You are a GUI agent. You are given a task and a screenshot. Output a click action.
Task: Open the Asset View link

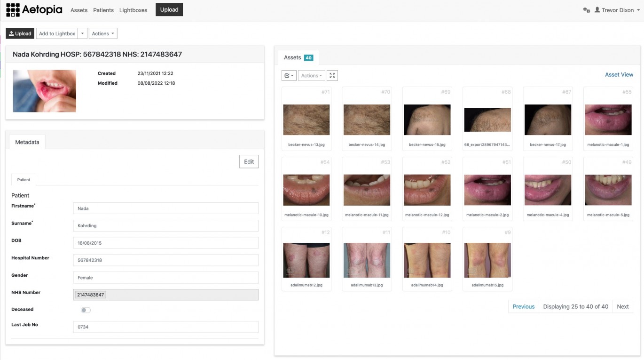(x=619, y=74)
